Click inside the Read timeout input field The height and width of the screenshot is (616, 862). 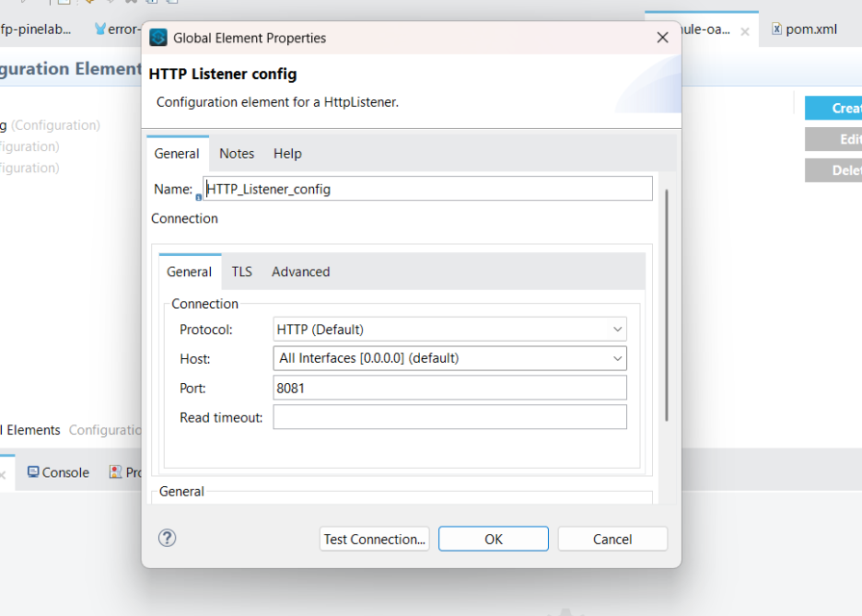click(x=448, y=416)
